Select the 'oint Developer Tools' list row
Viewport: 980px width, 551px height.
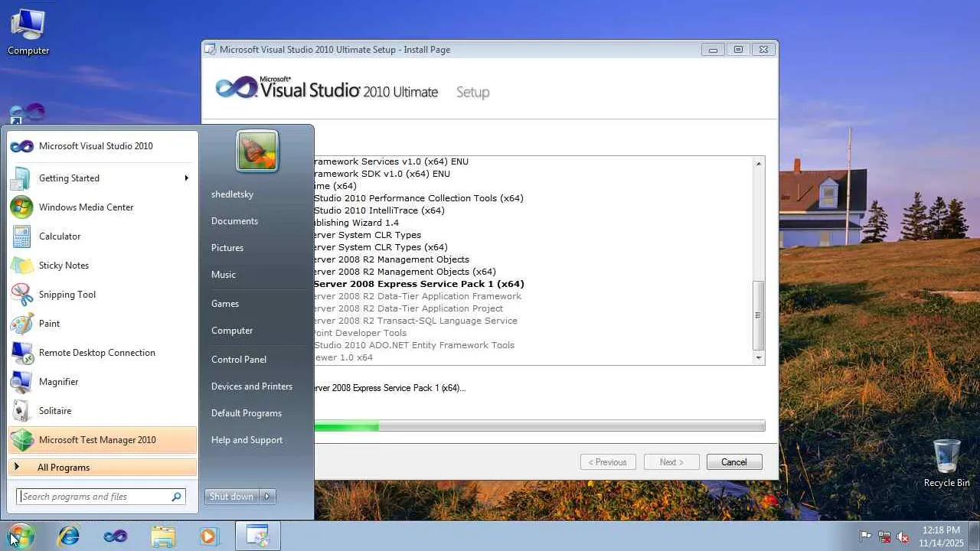(x=361, y=333)
